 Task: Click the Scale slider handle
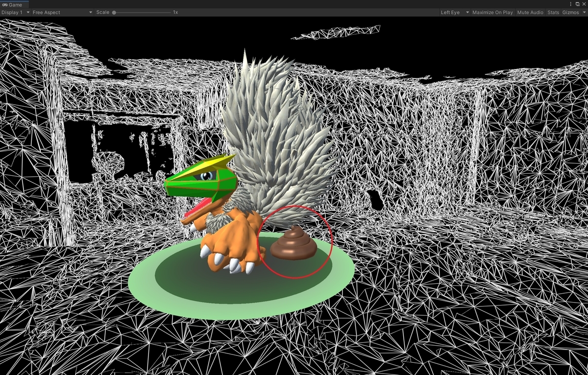(x=114, y=12)
